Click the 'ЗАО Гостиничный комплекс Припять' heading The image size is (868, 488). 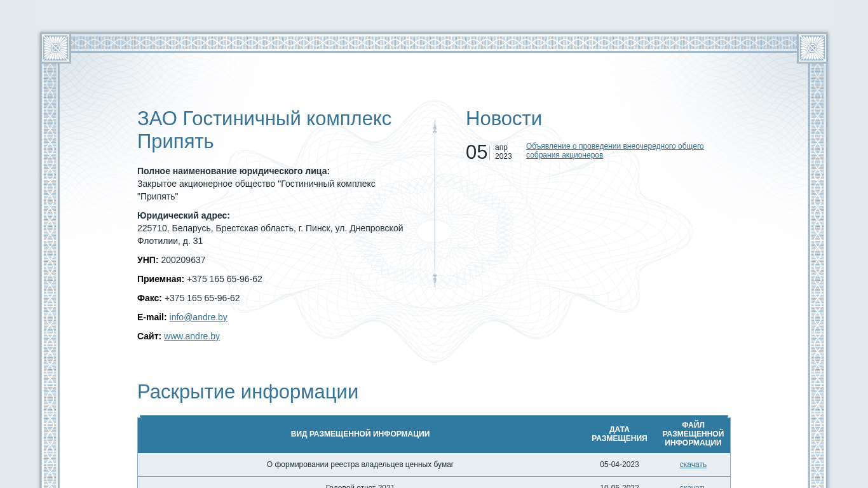264,130
